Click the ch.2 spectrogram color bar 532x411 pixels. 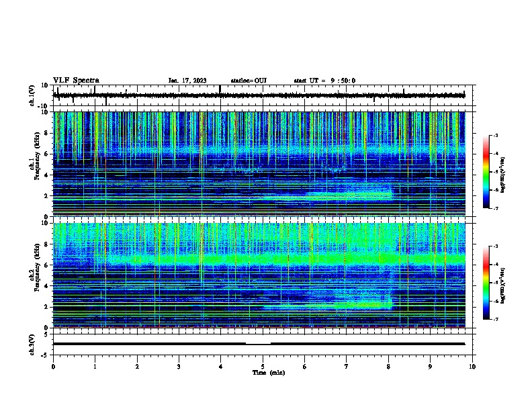pos(486,283)
